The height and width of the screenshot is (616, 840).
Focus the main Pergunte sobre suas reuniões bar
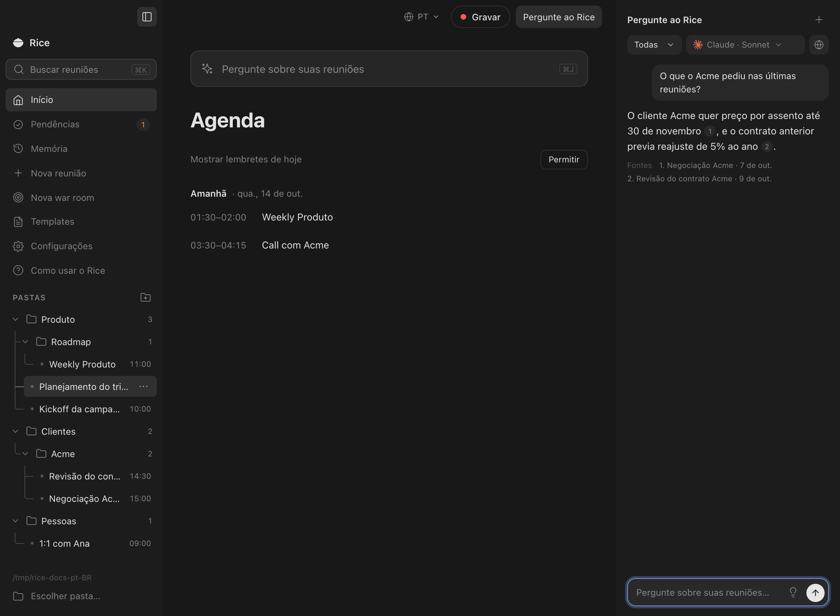coord(389,69)
